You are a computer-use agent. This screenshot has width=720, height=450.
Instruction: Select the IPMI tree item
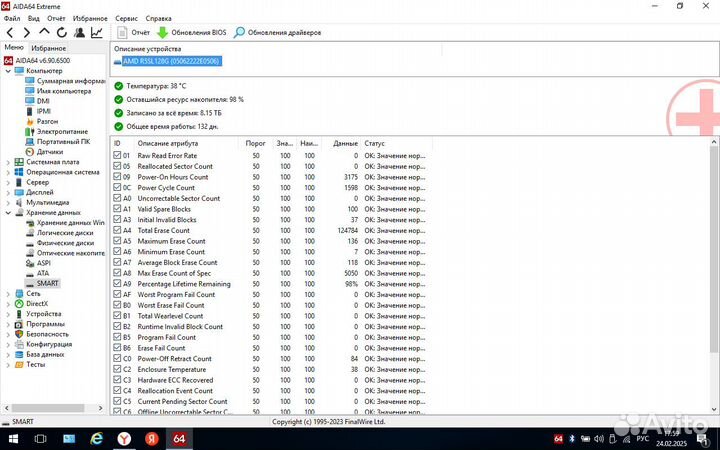tap(38, 111)
